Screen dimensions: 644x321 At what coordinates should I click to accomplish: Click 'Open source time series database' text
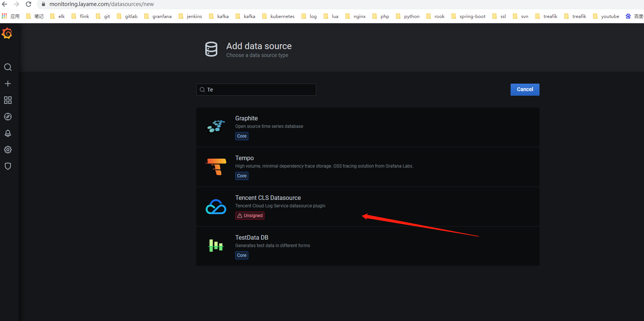(269, 126)
